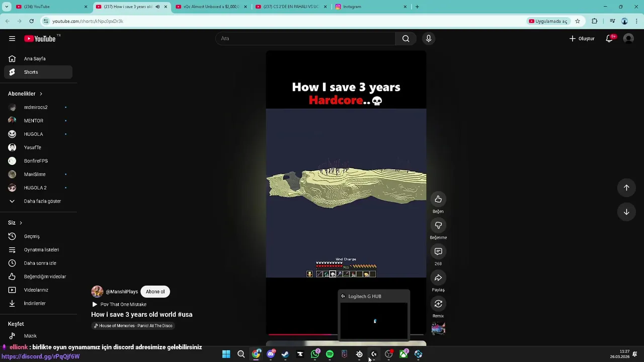Start voice search with microphone icon
Image resolution: width=644 pixels, height=362 pixels.
pyautogui.click(x=429, y=39)
